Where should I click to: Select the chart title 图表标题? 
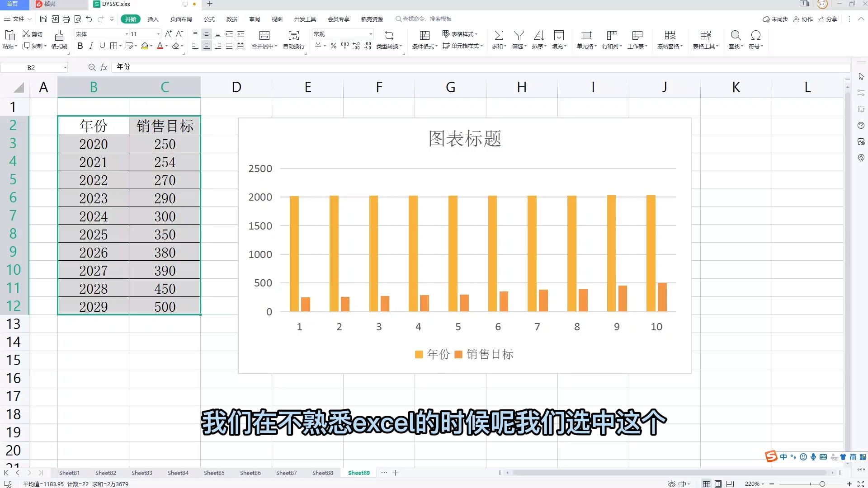[464, 139]
